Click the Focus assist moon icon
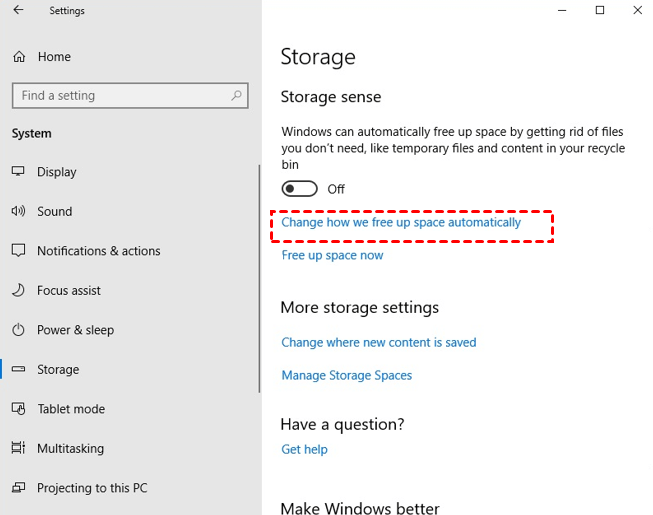The width and height of the screenshot is (653, 515). pyautogui.click(x=18, y=290)
